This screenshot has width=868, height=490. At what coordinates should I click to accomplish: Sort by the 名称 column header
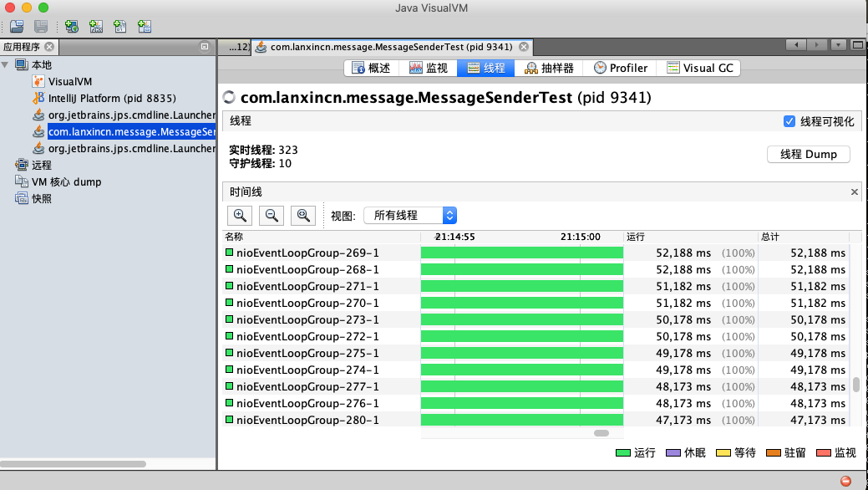[321, 237]
